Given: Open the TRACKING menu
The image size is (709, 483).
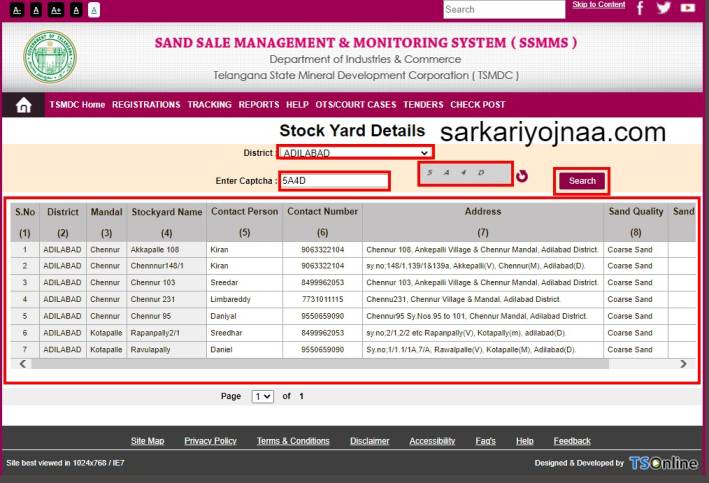Looking at the screenshot, I should (x=209, y=104).
